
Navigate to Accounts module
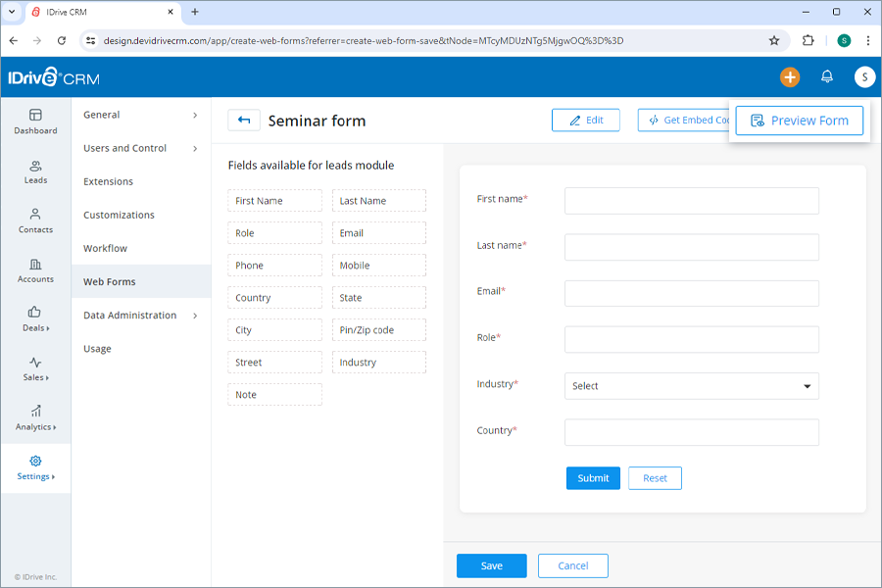coord(35,272)
